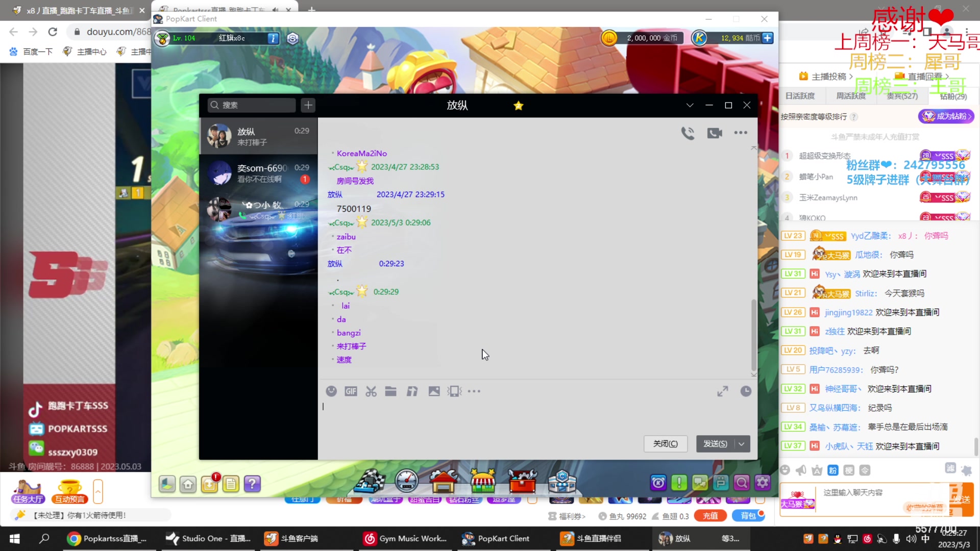Reload the page in browser
This screenshot has width=980, height=551.
point(53,32)
